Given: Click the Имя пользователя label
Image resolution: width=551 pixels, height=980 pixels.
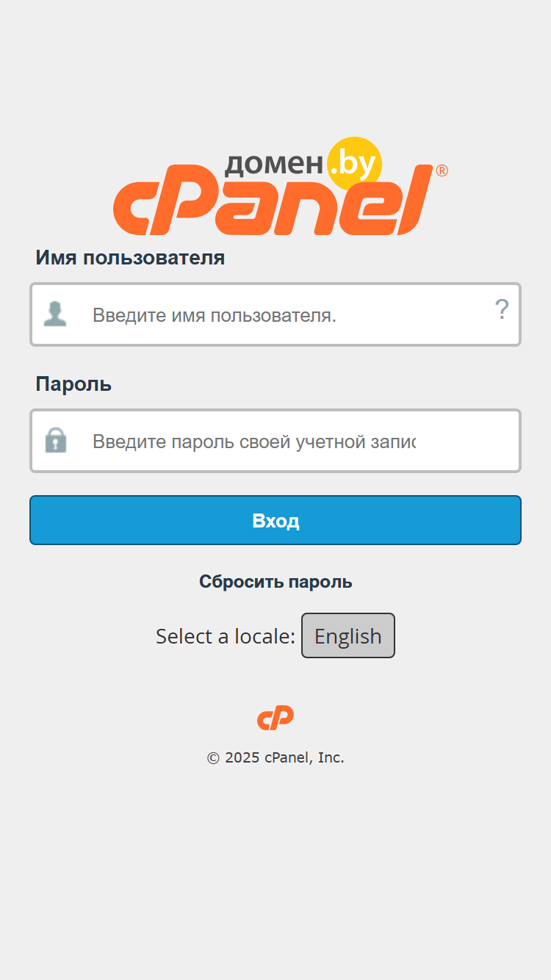Looking at the screenshot, I should point(130,258).
